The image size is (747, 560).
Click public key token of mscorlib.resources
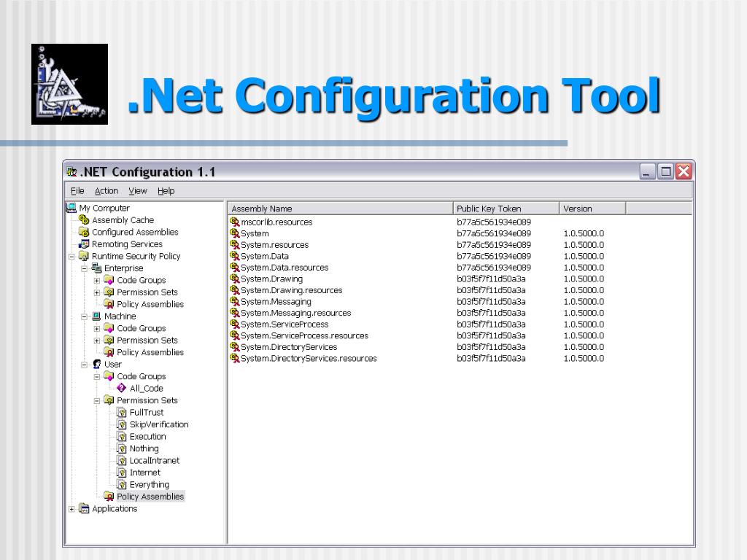click(x=494, y=222)
